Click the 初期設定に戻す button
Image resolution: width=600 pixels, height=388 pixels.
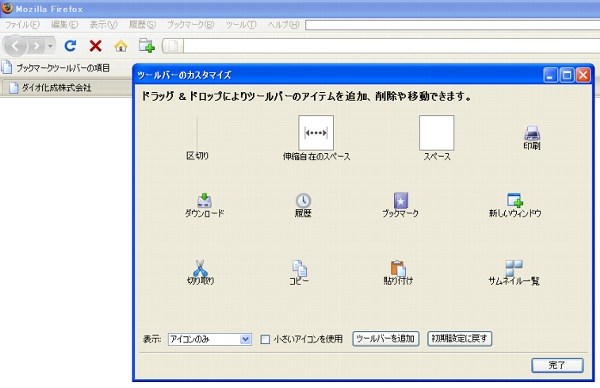(459, 339)
